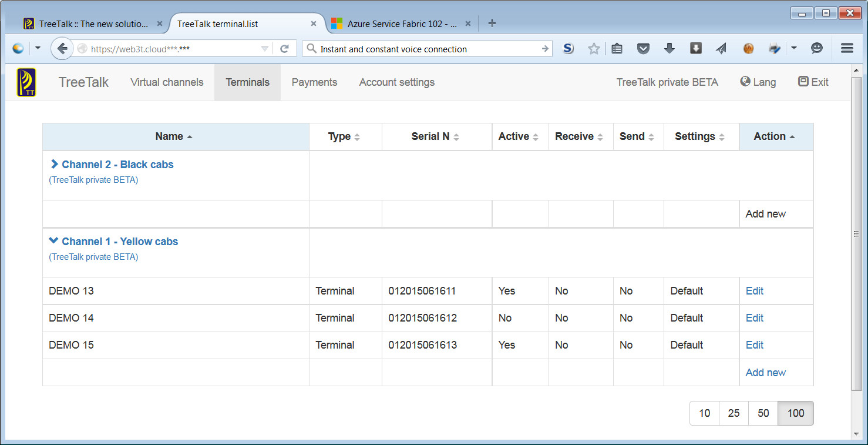
Task: Click Add new in Black cabs row
Action: pos(766,214)
